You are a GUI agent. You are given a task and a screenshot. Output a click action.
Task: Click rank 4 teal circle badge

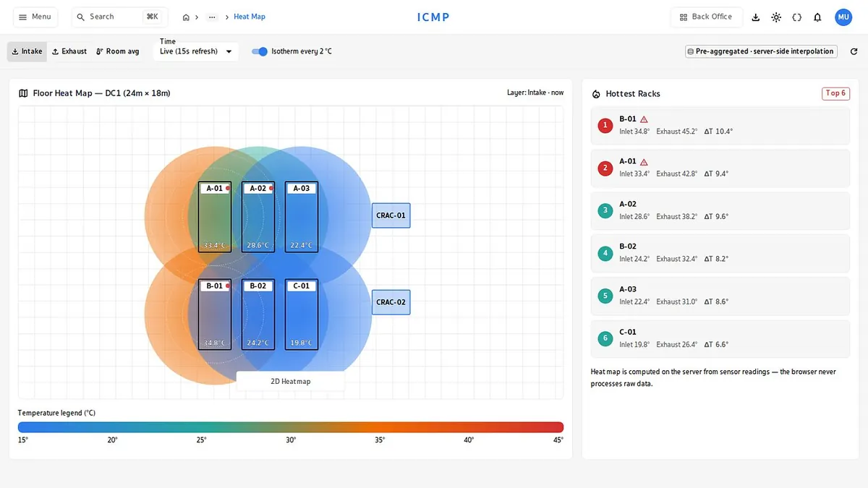[x=605, y=253]
